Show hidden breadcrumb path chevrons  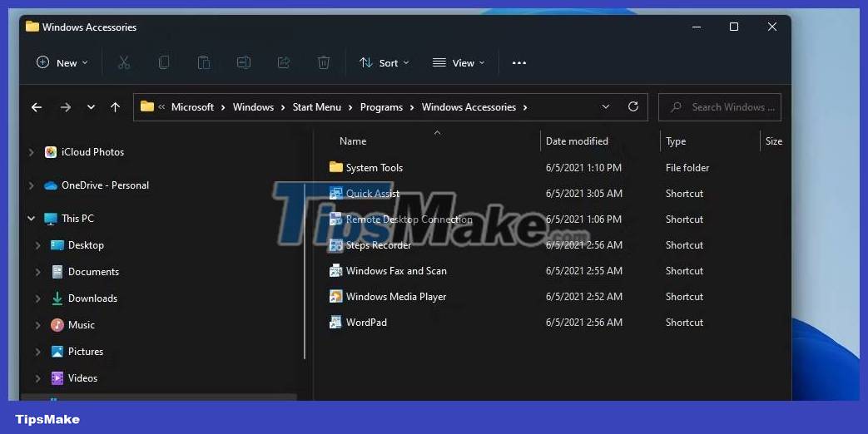161,107
